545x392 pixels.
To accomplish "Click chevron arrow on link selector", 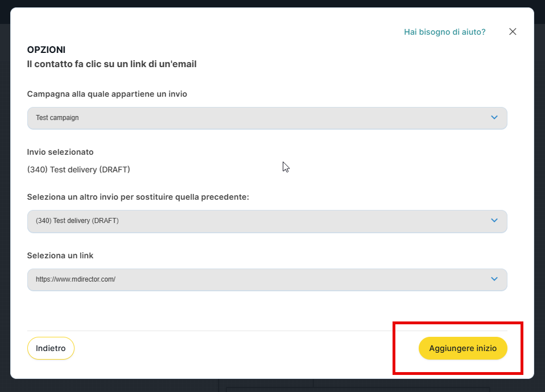I will (494, 279).
